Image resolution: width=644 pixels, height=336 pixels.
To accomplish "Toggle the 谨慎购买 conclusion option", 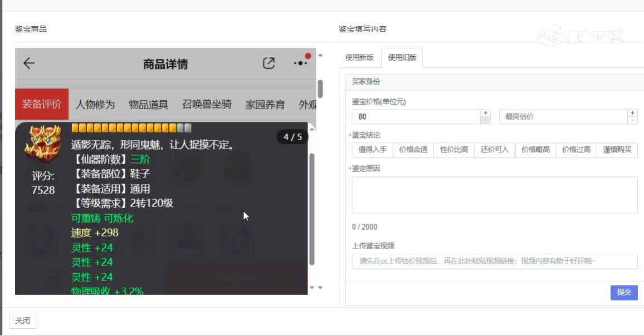I will pyautogui.click(x=618, y=150).
